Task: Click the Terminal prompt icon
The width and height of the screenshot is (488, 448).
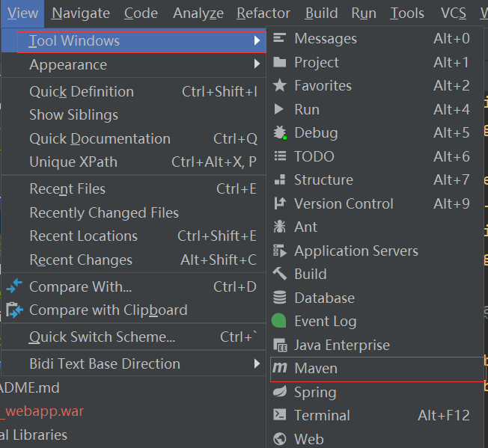Action: 279,415
